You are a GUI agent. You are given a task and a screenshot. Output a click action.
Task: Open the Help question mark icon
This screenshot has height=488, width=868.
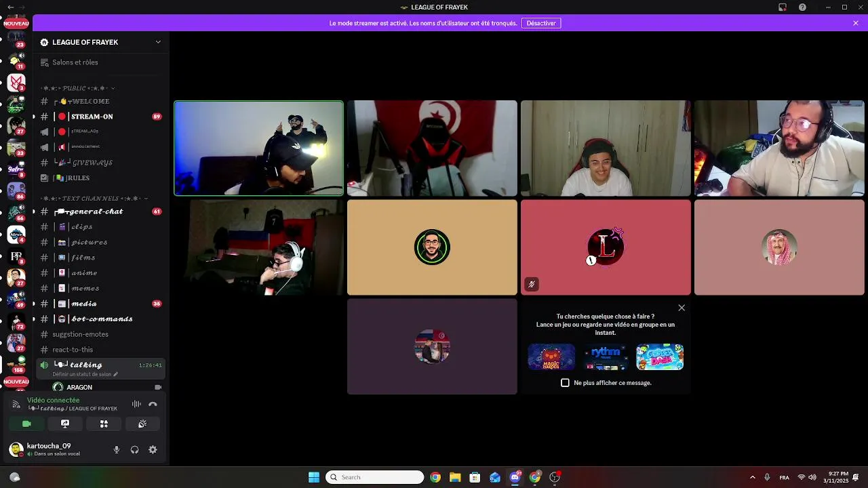[x=803, y=7]
